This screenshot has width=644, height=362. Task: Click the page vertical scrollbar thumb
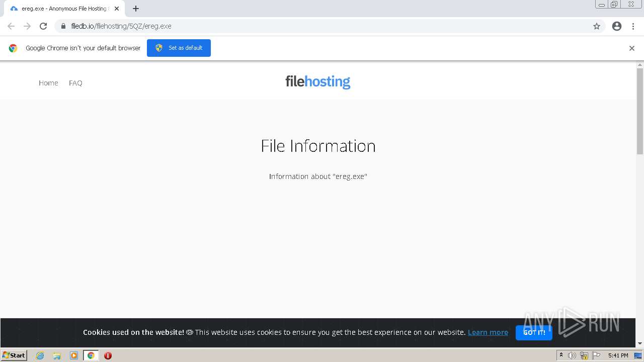640,111
